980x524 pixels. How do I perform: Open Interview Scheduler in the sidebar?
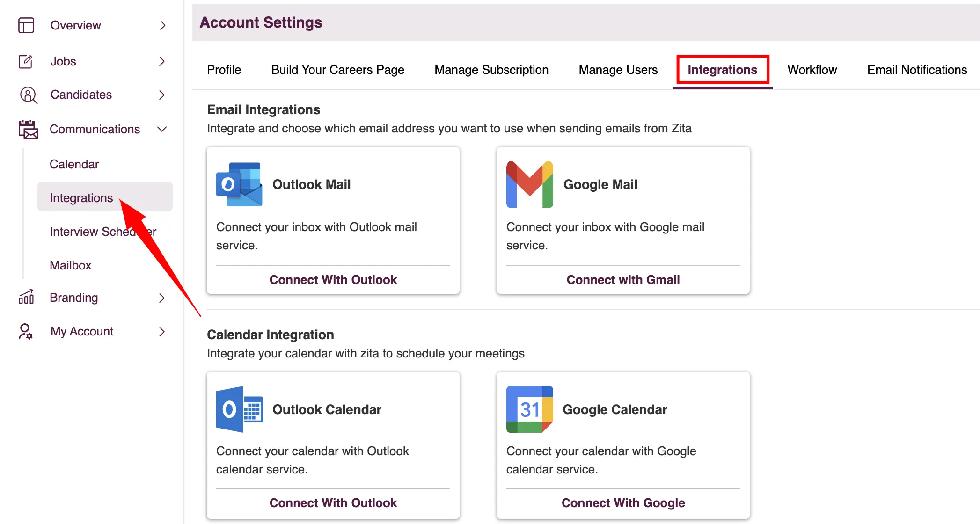pyautogui.click(x=103, y=232)
